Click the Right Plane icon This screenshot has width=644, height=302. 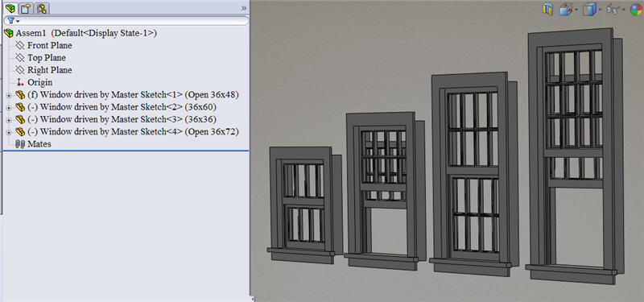pyautogui.click(x=19, y=70)
